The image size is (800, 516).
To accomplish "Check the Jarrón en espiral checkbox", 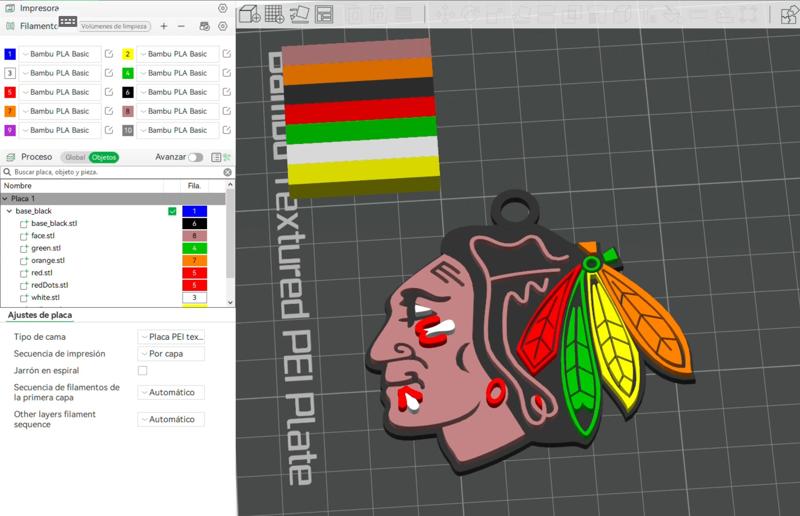I will pos(142,371).
